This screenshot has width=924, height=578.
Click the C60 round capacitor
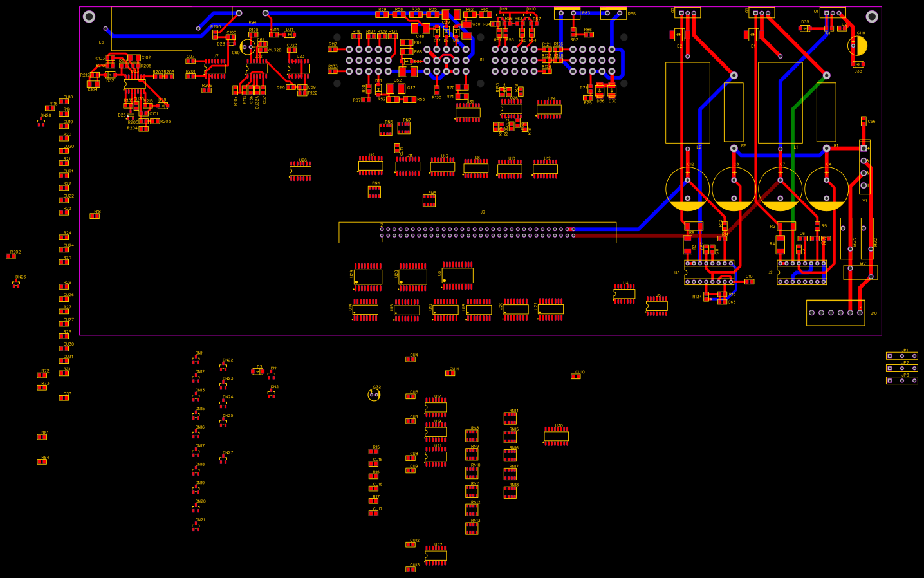tap(248, 46)
